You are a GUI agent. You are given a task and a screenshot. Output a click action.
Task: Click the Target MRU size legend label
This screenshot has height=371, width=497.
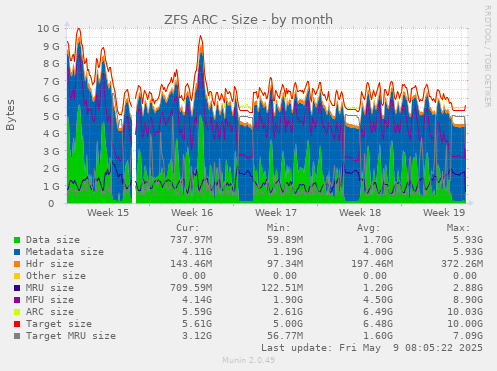[71, 336]
